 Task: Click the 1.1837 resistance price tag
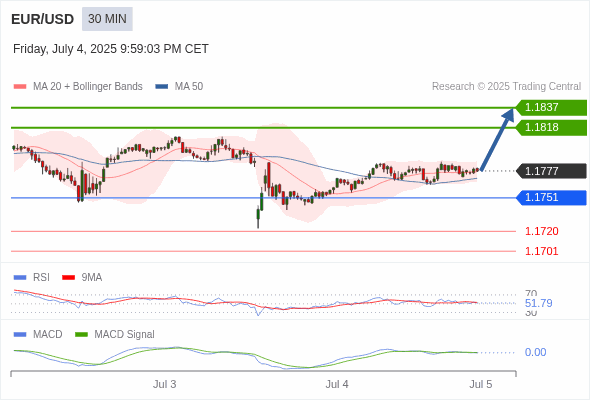click(551, 108)
